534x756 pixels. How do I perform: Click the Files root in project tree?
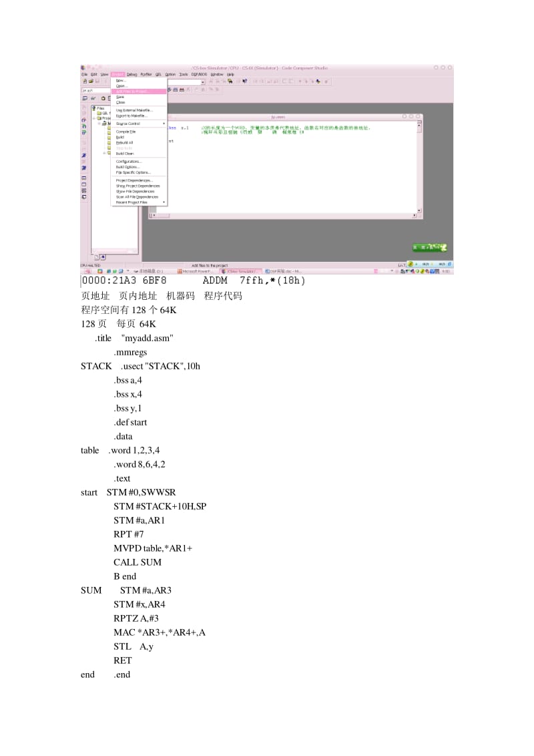99,108
